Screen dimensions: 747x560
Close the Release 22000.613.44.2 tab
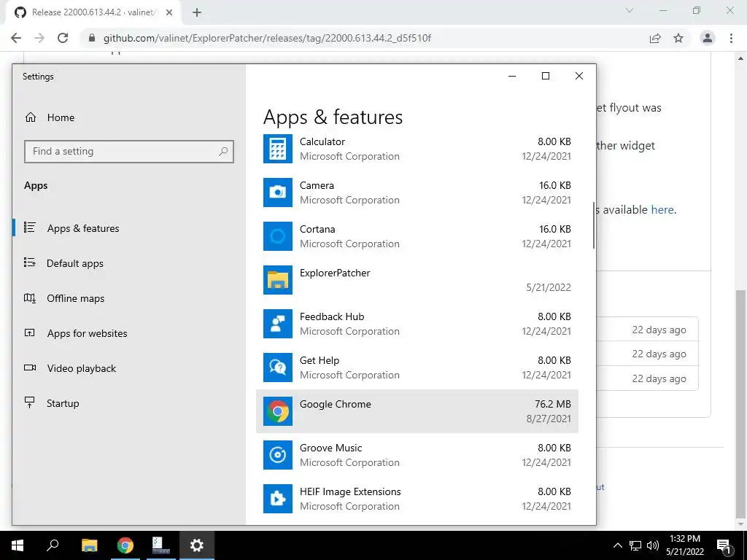pos(169,12)
